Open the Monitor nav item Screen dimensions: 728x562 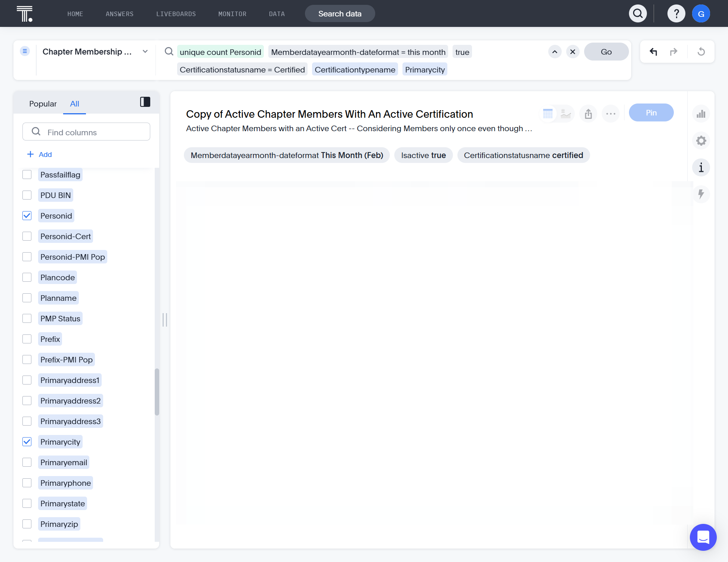tap(232, 14)
